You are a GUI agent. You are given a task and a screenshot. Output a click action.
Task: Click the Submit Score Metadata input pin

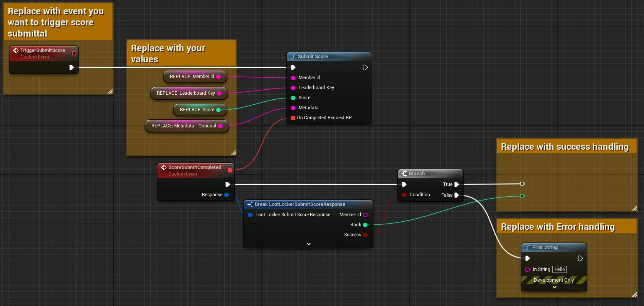(x=293, y=108)
